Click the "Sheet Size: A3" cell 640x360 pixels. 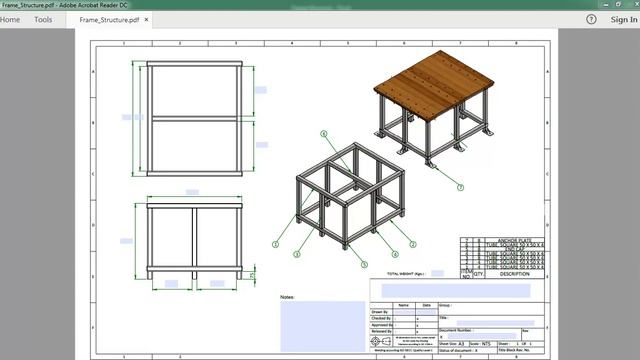click(453, 344)
